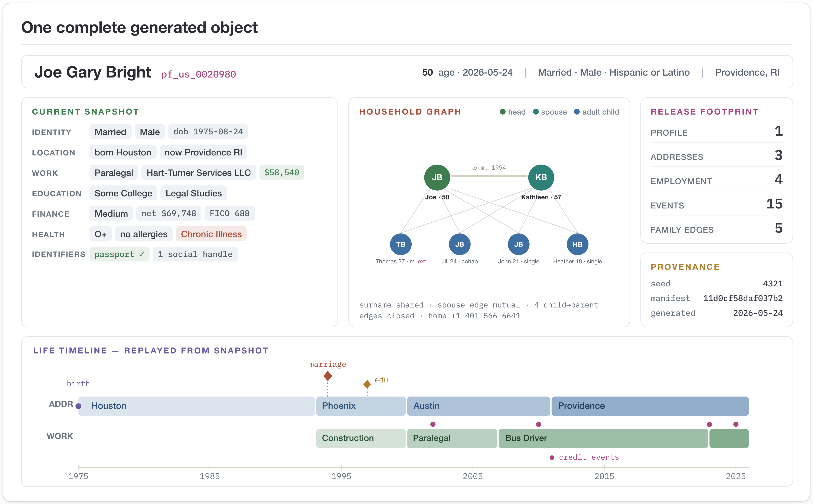Click the adult child legend dot

click(x=577, y=112)
